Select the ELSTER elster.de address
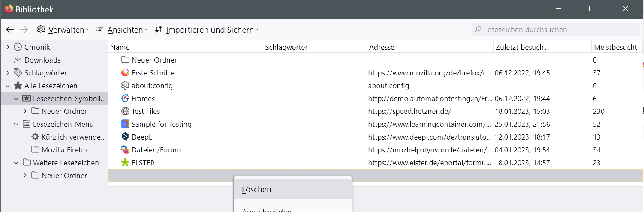644x212 pixels. [x=430, y=163]
